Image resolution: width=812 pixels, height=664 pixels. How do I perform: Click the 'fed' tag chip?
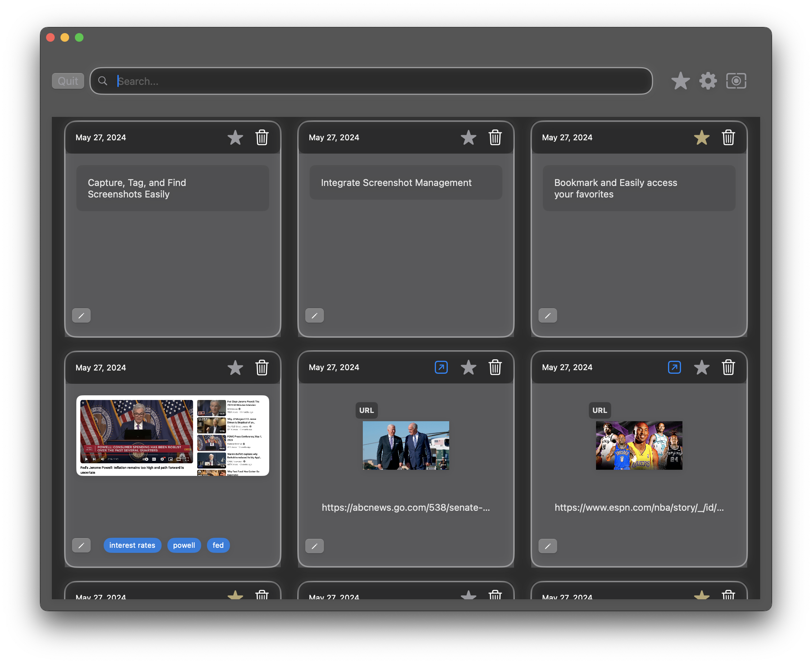coord(218,545)
